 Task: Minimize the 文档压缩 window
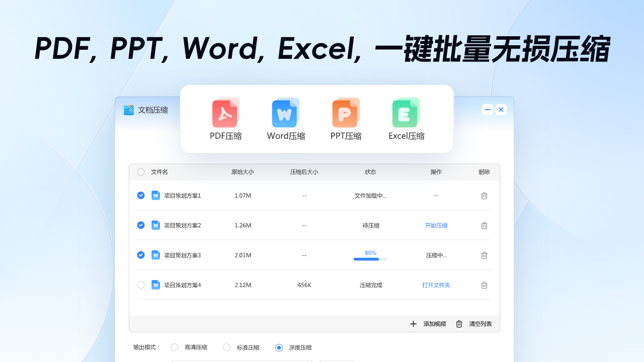coord(488,110)
